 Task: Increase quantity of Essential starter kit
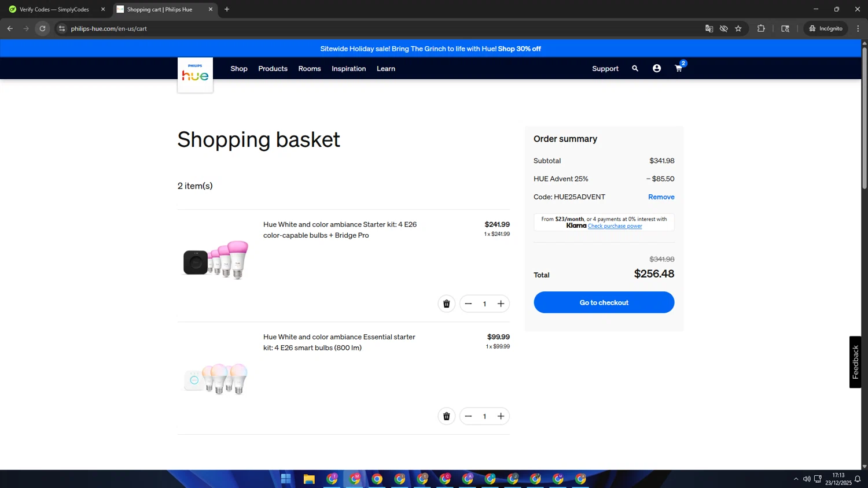[501, 416]
